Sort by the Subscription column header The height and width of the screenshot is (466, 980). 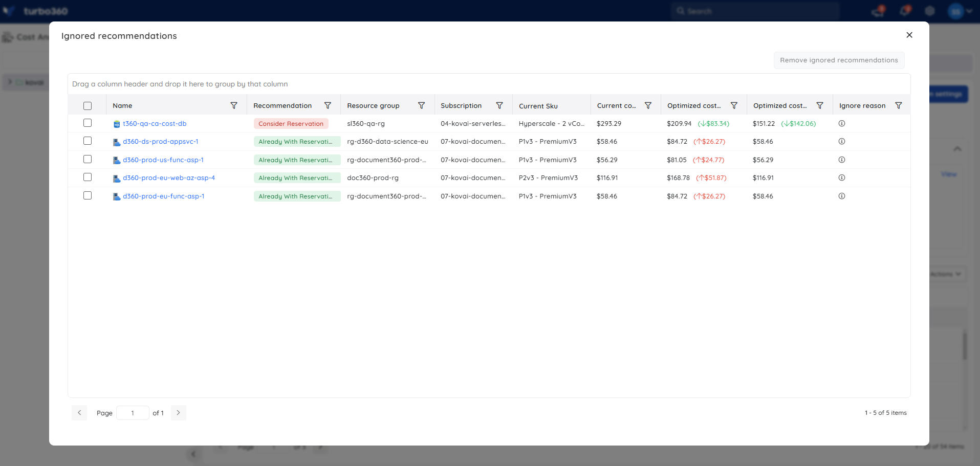pyautogui.click(x=461, y=105)
